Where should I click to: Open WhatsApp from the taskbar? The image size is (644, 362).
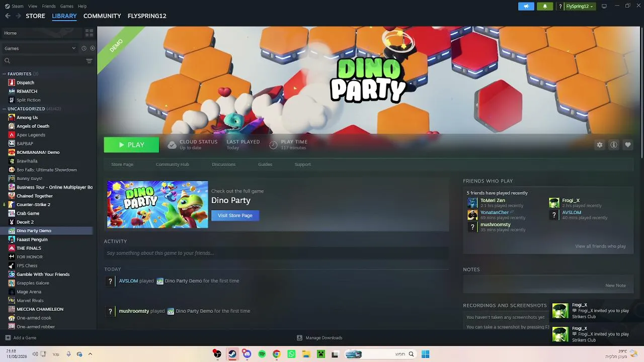pyautogui.click(x=291, y=354)
